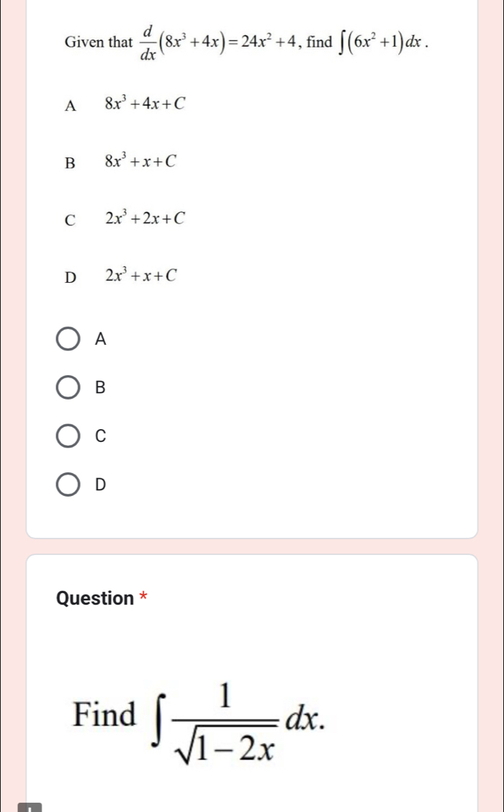Select radio button for option A

click(68, 338)
